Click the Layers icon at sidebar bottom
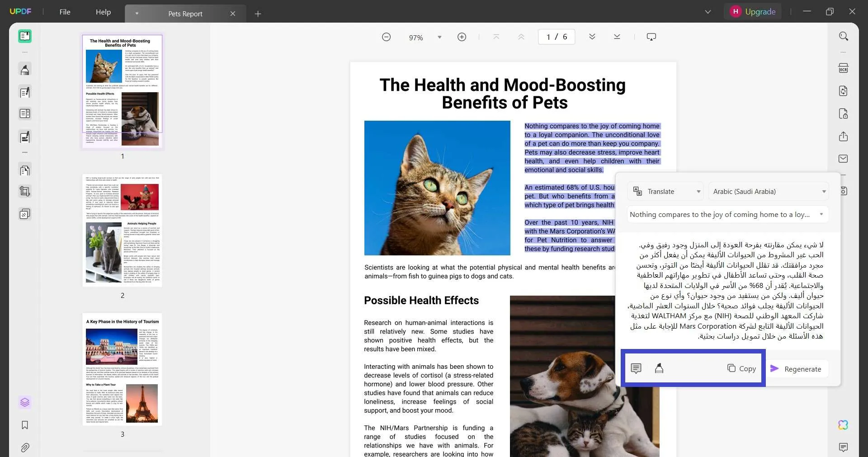The image size is (868, 457). (x=25, y=402)
